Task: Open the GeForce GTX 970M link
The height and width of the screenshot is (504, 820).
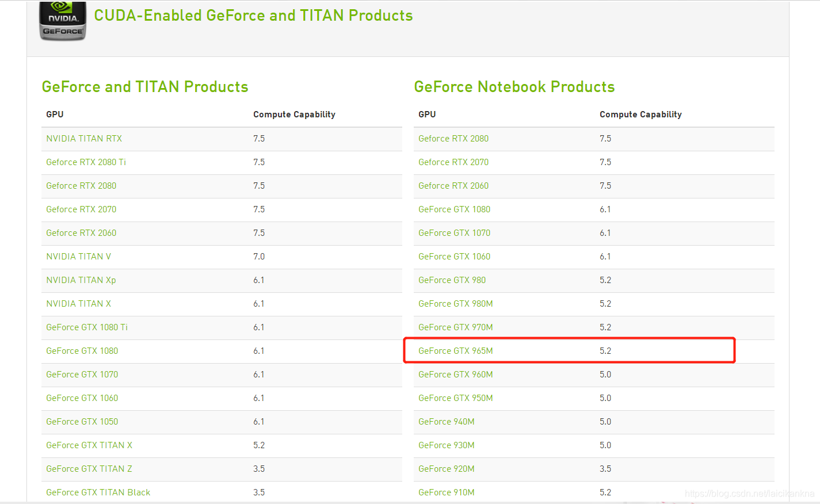Action: tap(456, 327)
